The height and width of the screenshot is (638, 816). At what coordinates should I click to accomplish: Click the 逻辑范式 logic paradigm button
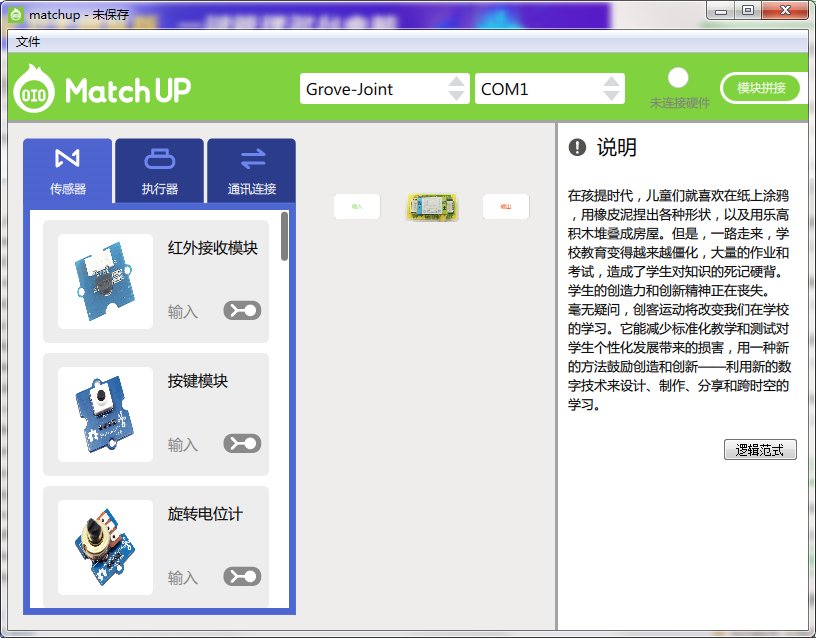pos(758,449)
